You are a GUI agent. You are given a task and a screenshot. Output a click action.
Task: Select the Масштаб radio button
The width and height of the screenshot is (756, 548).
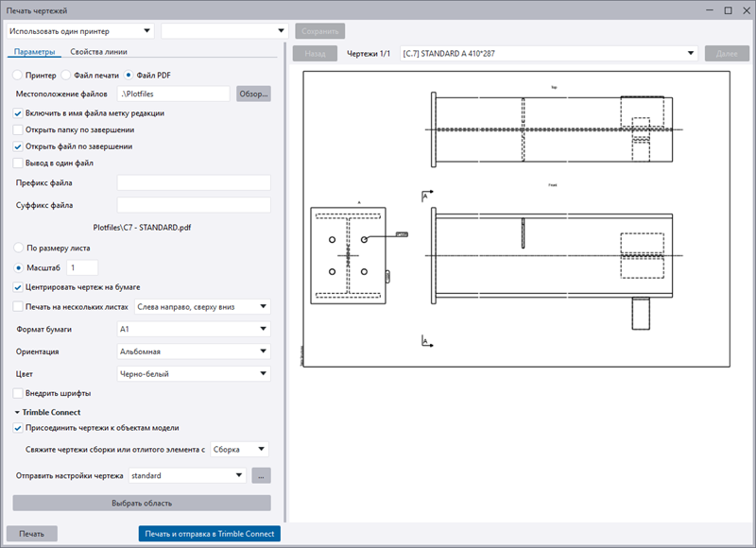18,267
